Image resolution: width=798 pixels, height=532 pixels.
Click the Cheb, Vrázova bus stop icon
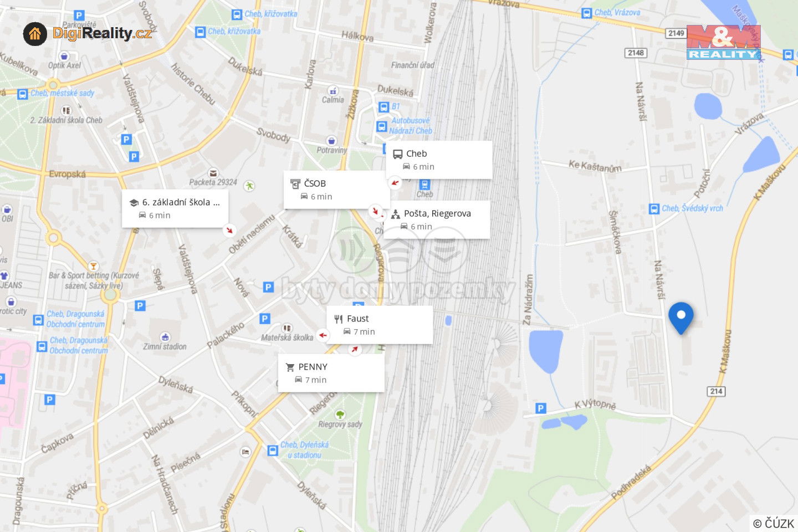[x=587, y=13]
